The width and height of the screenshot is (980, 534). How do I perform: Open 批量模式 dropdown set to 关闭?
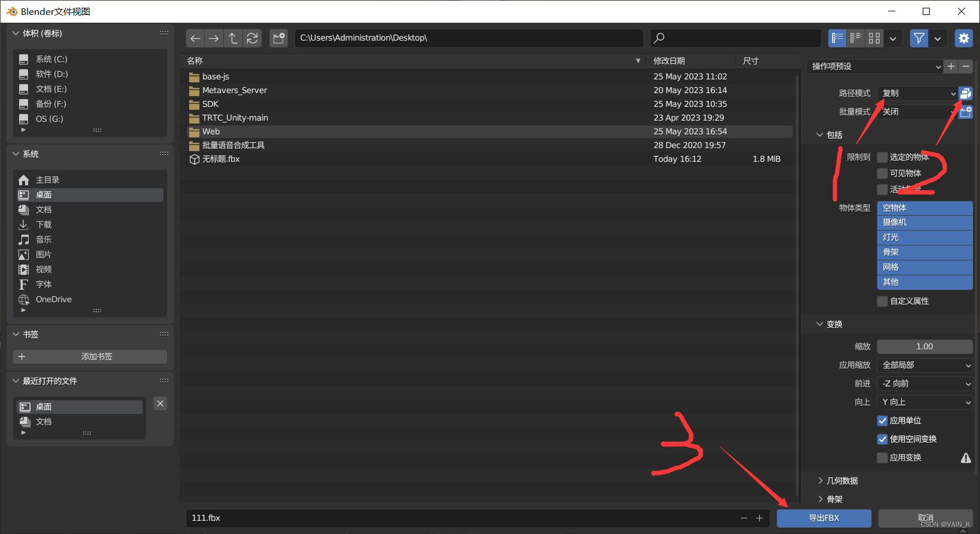tap(918, 112)
